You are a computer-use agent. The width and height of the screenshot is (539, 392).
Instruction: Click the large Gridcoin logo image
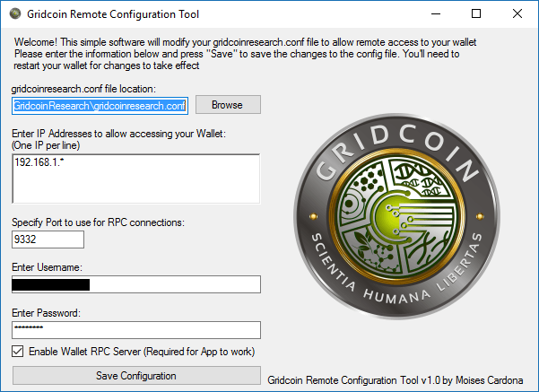click(396, 217)
